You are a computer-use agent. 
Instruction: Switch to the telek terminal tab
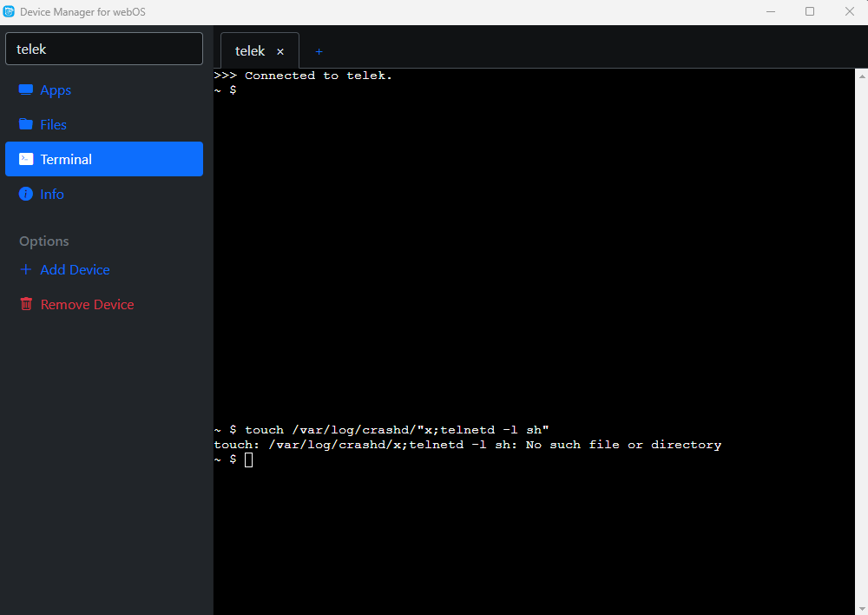tap(250, 51)
